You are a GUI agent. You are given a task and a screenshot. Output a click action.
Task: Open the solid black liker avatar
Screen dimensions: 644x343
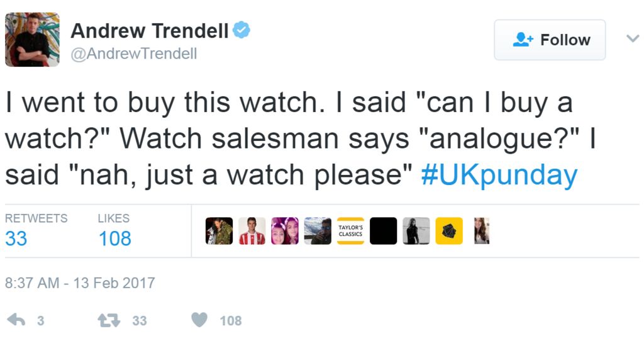coord(383,231)
